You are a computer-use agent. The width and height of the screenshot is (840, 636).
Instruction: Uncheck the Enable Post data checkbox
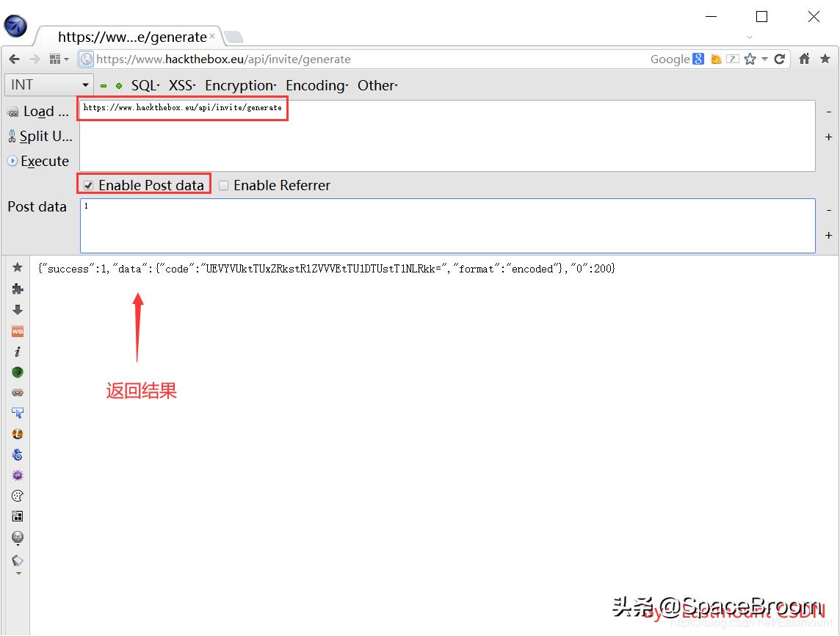click(87, 185)
